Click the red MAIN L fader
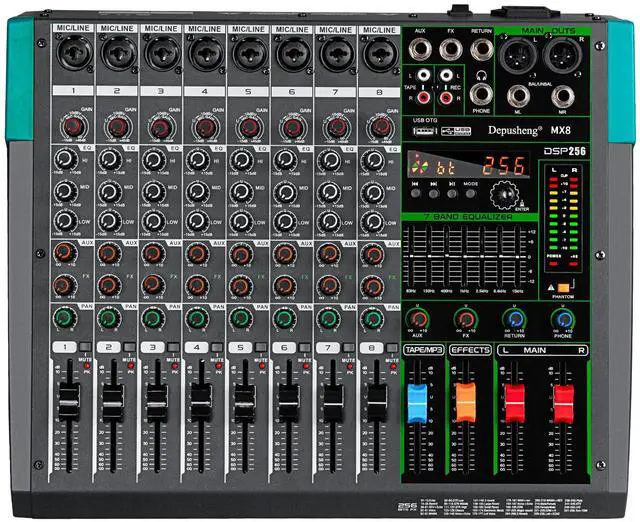The width and height of the screenshot is (640, 522). [514, 404]
